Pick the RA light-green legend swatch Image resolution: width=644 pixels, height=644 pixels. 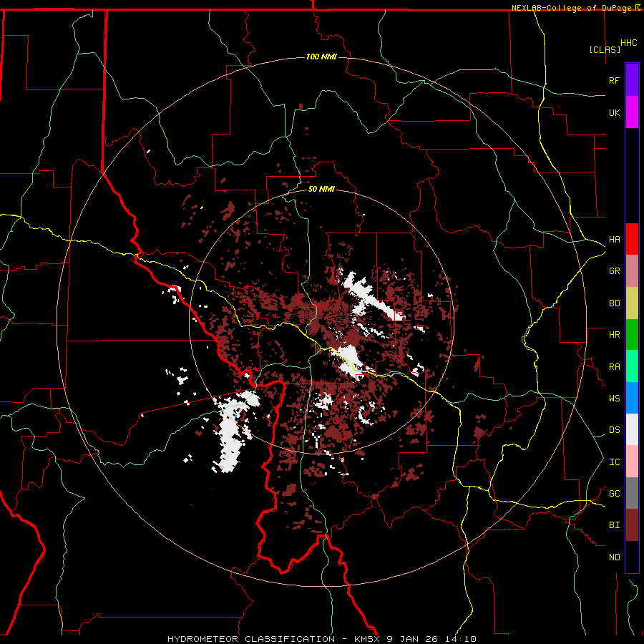tap(632, 366)
